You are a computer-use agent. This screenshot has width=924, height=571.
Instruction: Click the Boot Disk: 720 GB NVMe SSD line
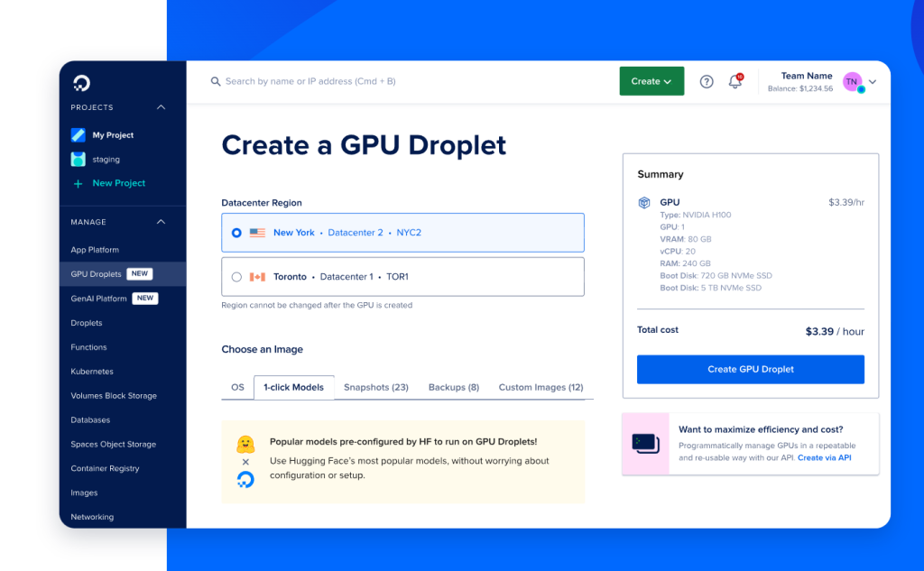716,276
